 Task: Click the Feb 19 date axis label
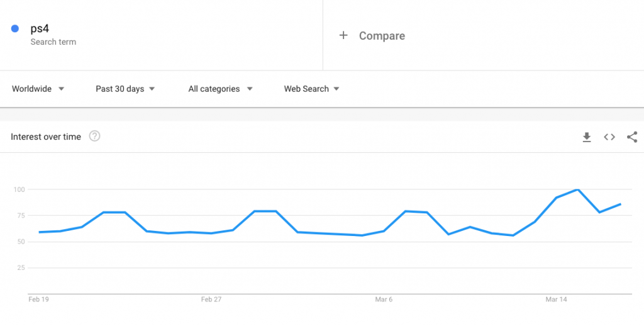tap(38, 300)
